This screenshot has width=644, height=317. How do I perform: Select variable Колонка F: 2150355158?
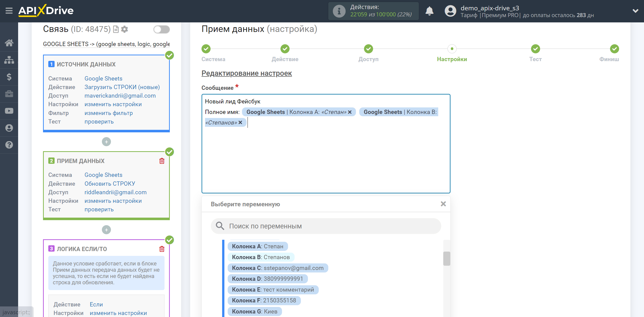click(x=264, y=300)
